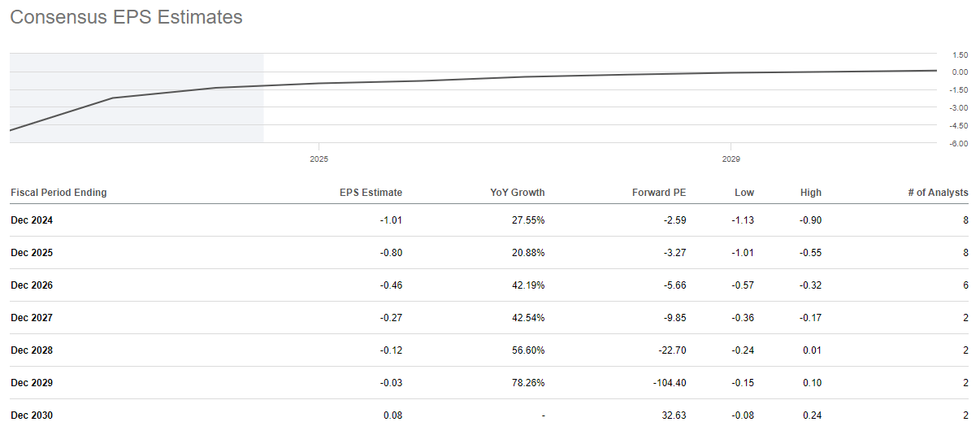Select the Dec 2030 row label
This screenshot has width=980, height=435.
coord(32,415)
